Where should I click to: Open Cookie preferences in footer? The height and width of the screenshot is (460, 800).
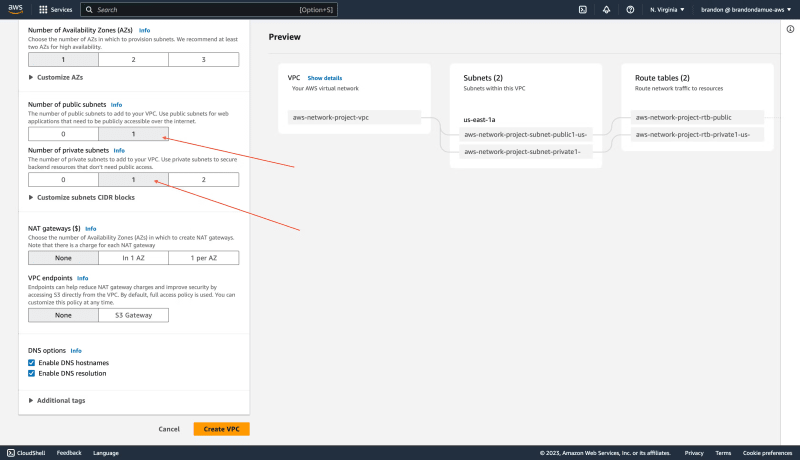click(x=767, y=453)
